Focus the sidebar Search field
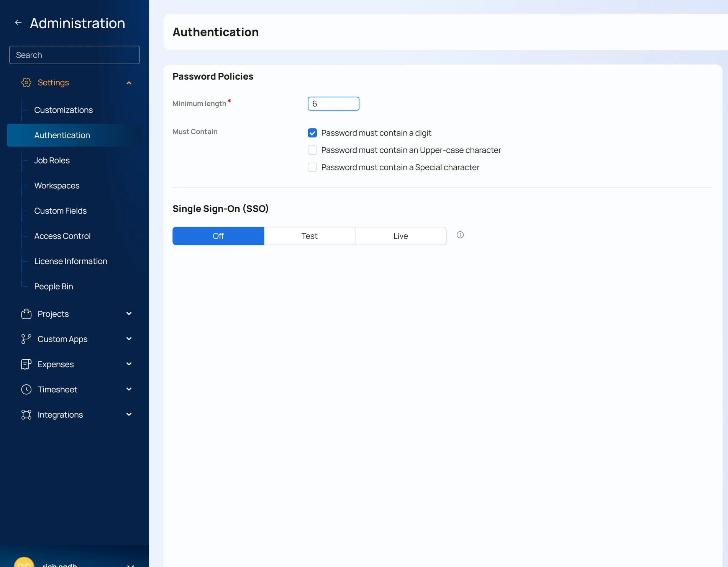Screen dimensions: 728x567 pos(74,55)
